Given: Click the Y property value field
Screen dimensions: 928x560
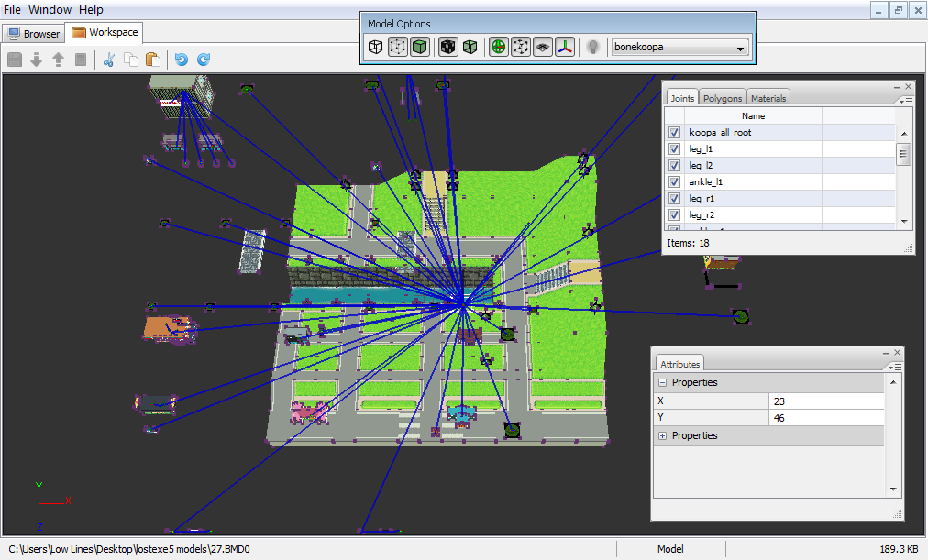Looking at the screenshot, I should 826,418.
